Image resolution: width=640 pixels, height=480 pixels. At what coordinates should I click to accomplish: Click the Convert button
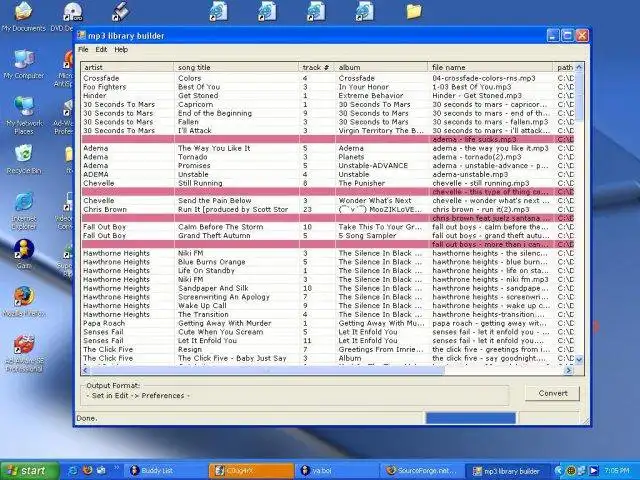click(x=553, y=393)
